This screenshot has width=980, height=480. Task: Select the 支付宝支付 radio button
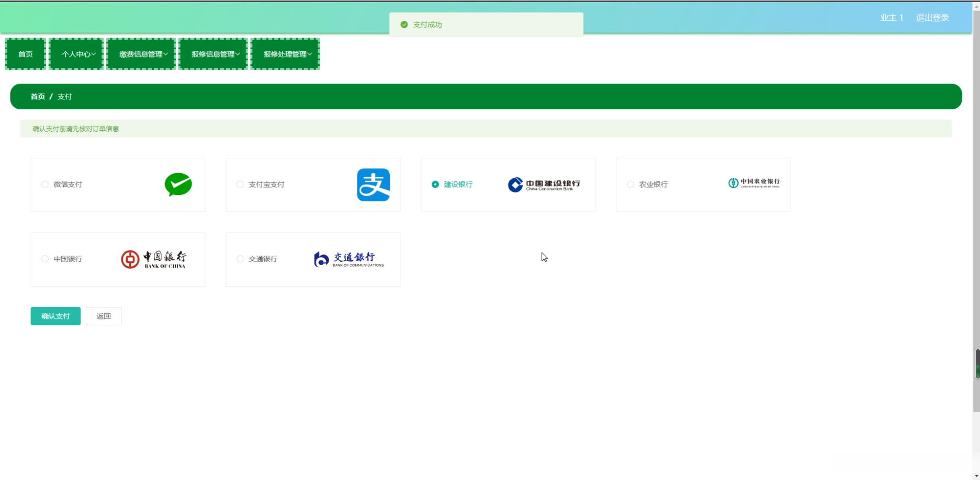240,185
